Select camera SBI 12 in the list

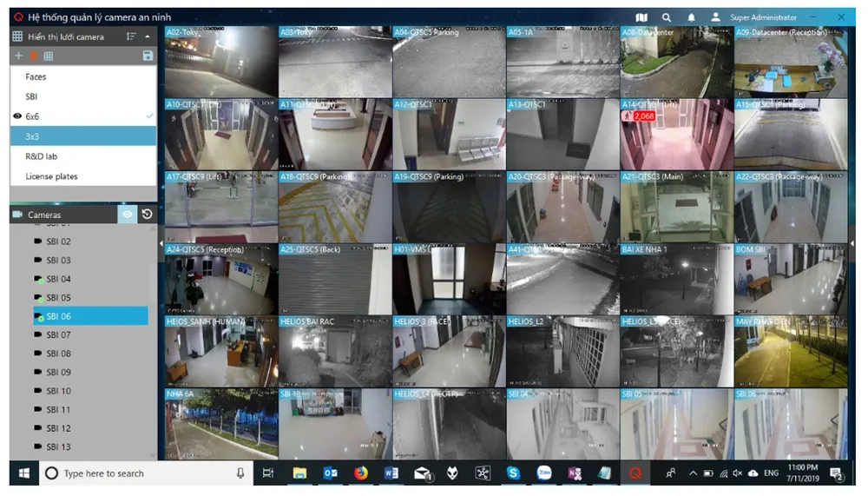tap(90, 428)
